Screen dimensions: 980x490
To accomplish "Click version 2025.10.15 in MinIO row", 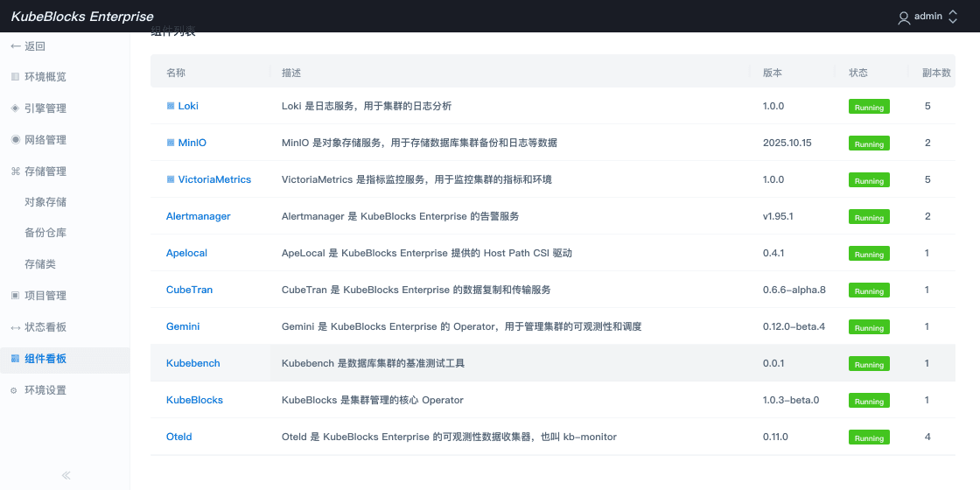I will pyautogui.click(x=787, y=143).
